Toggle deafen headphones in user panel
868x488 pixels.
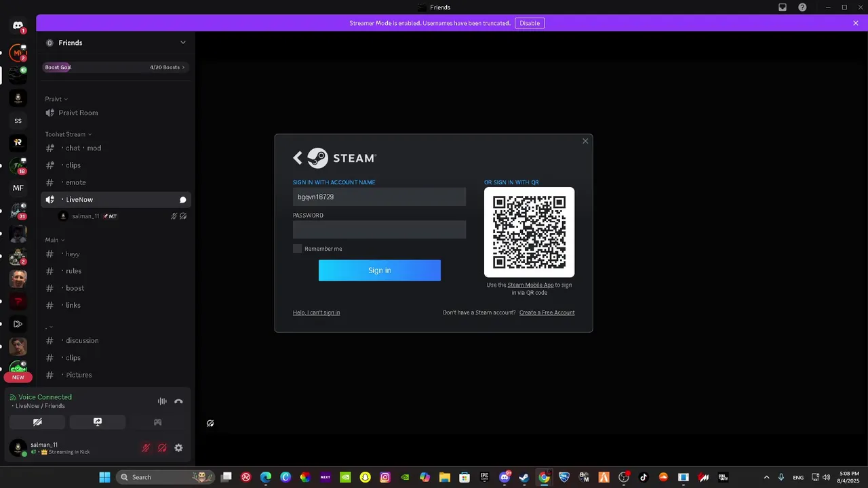tap(162, 448)
